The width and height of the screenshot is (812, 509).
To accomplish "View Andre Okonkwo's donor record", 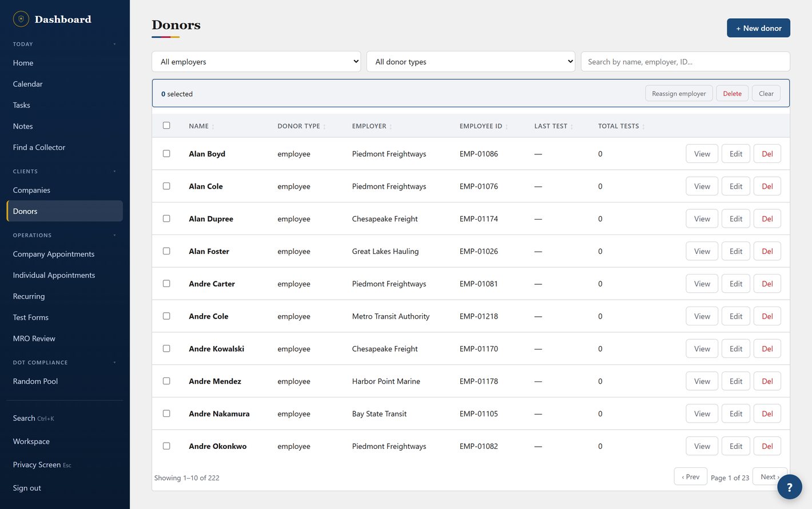I will pyautogui.click(x=702, y=446).
